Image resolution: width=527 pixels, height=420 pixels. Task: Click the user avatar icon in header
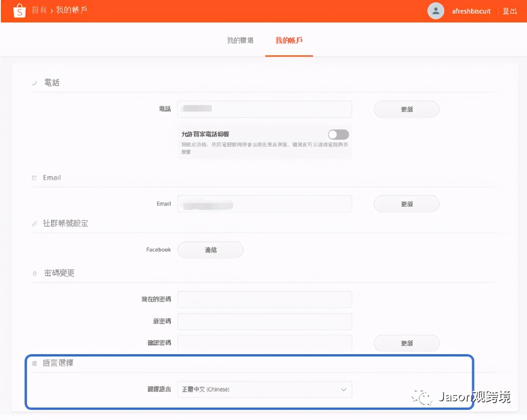point(436,11)
